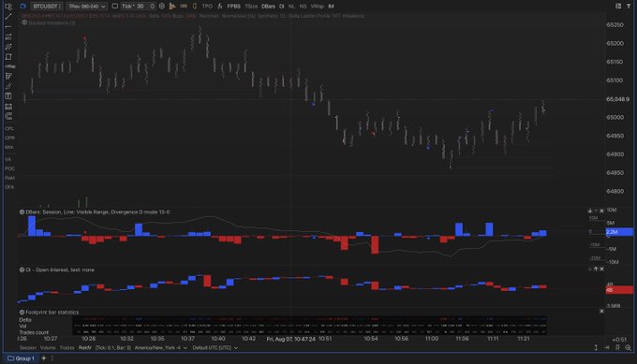The width and height of the screenshot is (637, 364).
Task: Jump to latest bar icon bottom-right
Action: 607,347
